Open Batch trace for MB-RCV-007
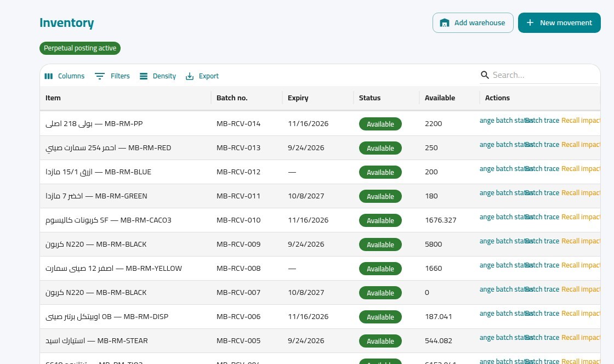This screenshot has width=614, height=364. [542, 289]
